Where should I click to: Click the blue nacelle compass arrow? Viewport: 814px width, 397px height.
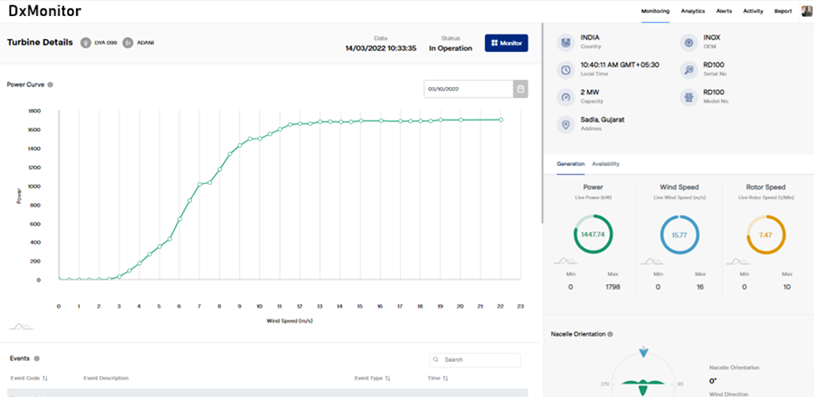click(644, 352)
